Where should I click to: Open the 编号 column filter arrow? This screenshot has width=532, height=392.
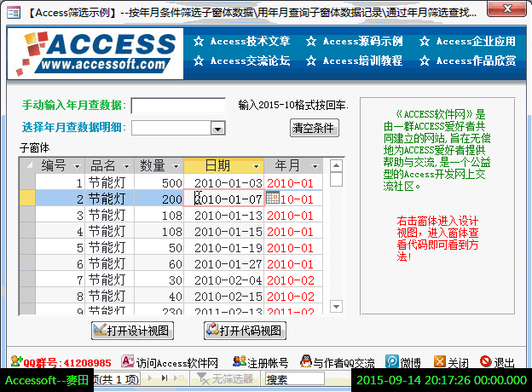coord(77,166)
